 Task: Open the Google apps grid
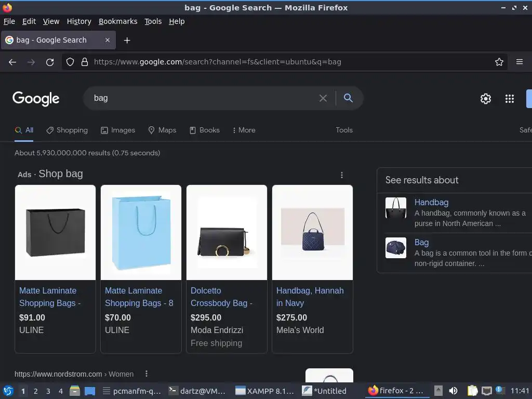click(509, 98)
